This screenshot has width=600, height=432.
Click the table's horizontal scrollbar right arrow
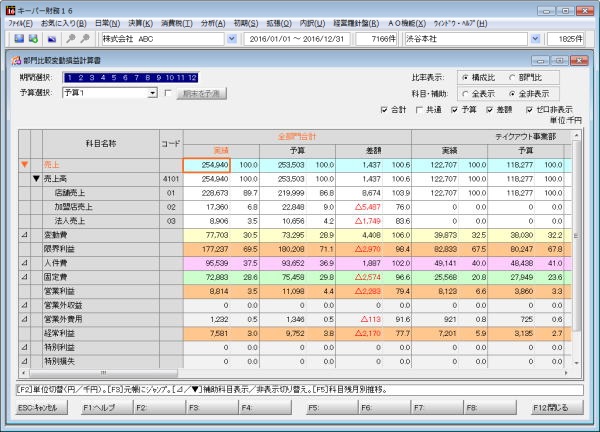tap(566, 372)
